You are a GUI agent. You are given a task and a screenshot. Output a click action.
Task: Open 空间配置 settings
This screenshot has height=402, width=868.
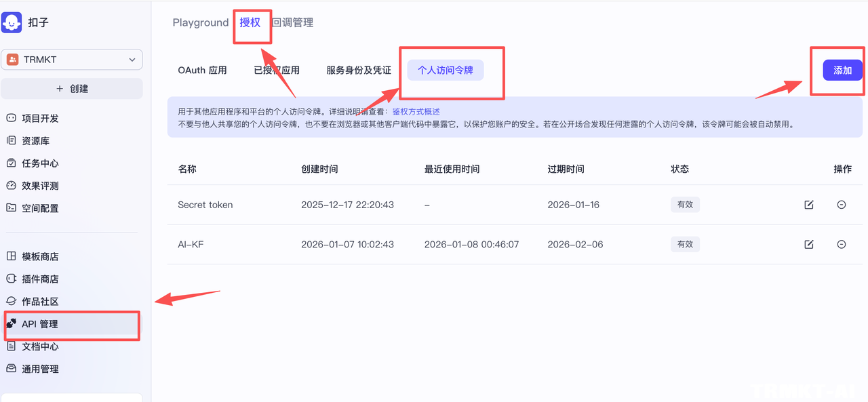41,208
